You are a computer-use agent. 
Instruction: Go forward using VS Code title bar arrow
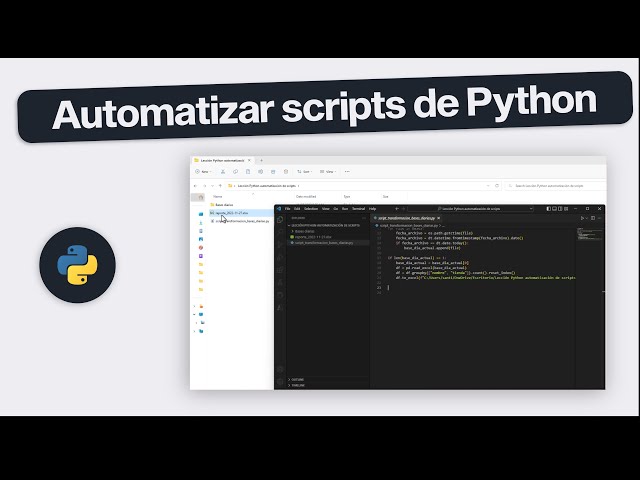(404, 209)
